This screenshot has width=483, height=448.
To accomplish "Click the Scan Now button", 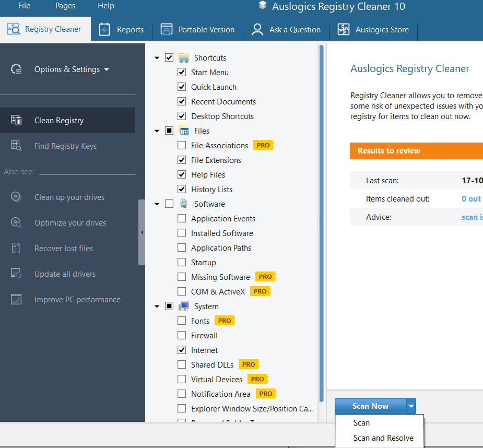I will point(370,406).
